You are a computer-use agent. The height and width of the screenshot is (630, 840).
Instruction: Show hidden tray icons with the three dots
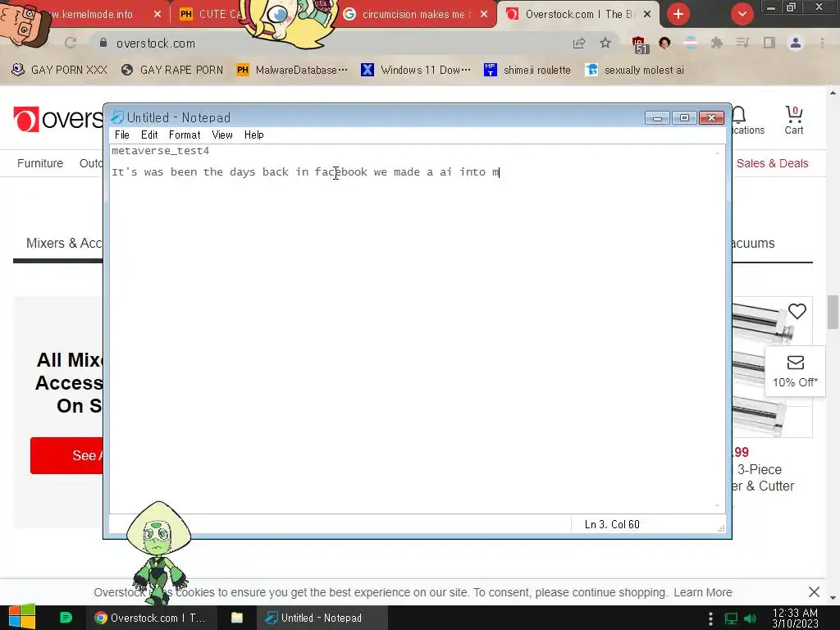[x=710, y=619]
